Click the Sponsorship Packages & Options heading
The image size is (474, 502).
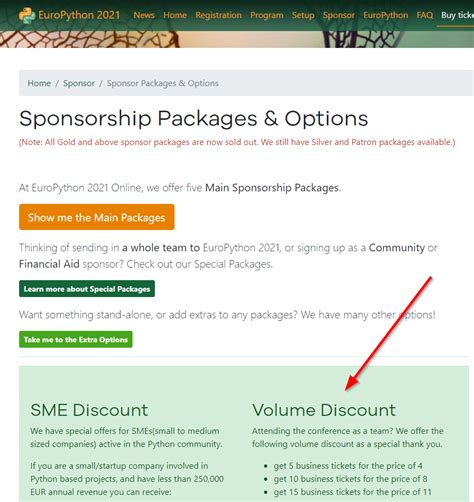[x=194, y=118]
